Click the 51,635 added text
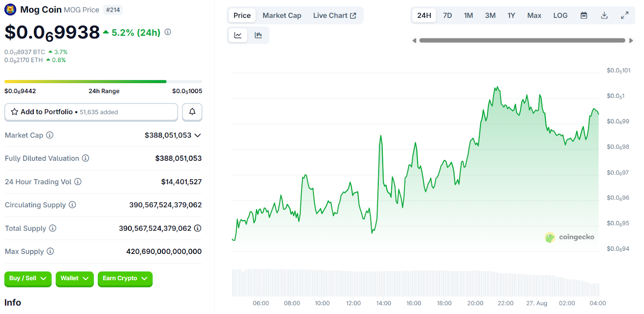The height and width of the screenshot is (314, 644). click(99, 112)
